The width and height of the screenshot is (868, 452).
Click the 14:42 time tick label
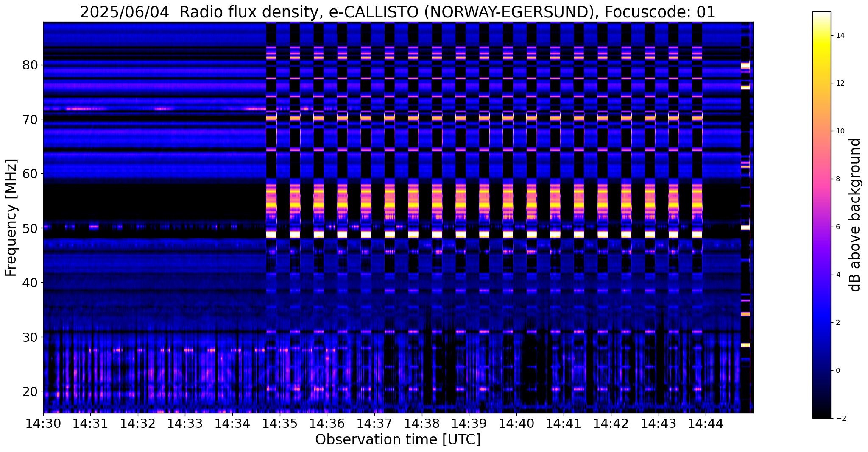coord(611,424)
